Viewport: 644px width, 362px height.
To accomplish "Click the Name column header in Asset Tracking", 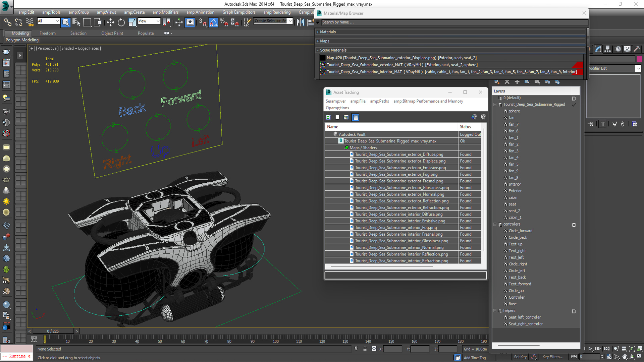I will (x=391, y=127).
